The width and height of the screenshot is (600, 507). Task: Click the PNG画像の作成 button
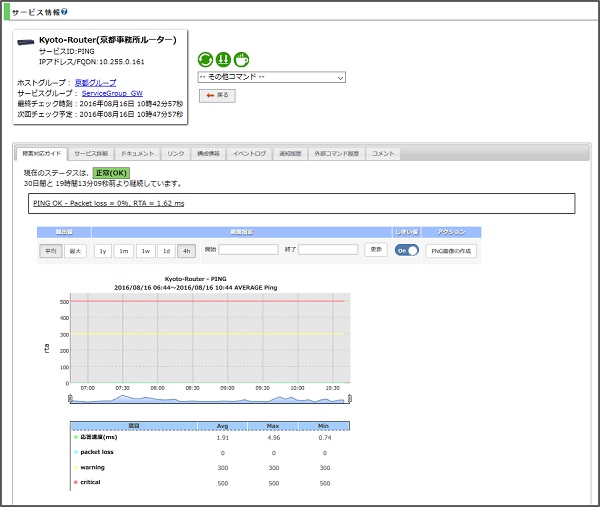pyautogui.click(x=451, y=251)
